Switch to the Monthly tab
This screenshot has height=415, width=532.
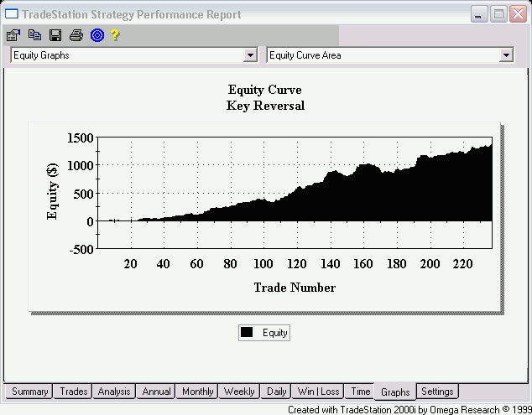tap(197, 392)
